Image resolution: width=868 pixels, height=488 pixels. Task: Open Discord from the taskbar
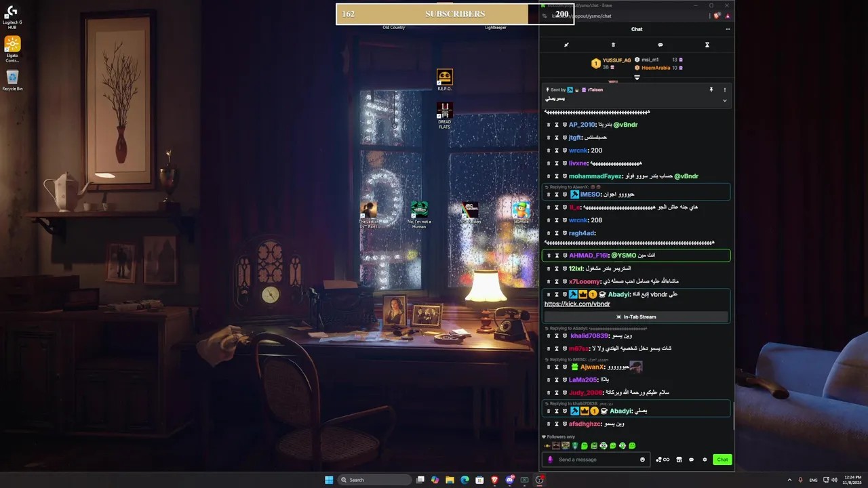pyautogui.click(x=509, y=480)
